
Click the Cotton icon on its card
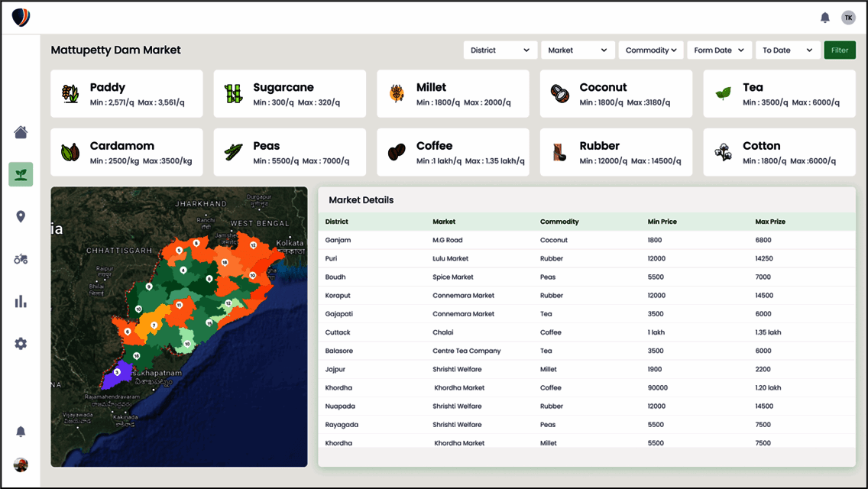pyautogui.click(x=723, y=151)
